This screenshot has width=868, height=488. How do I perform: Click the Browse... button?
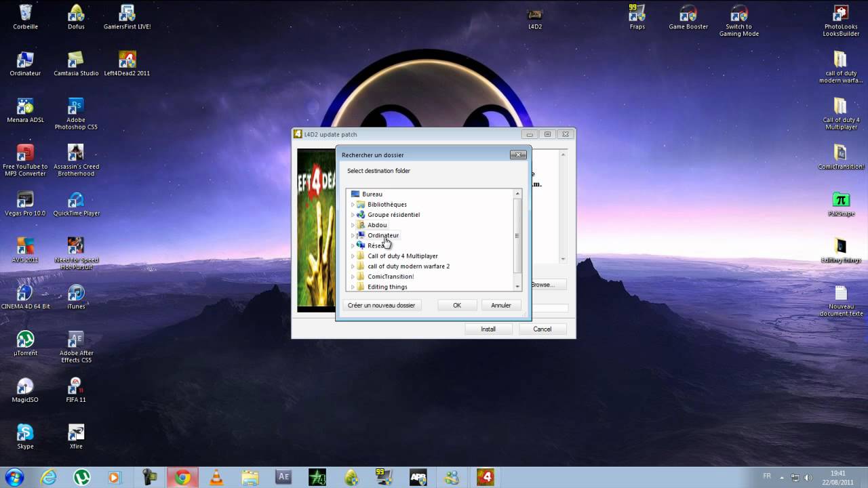(547, 285)
